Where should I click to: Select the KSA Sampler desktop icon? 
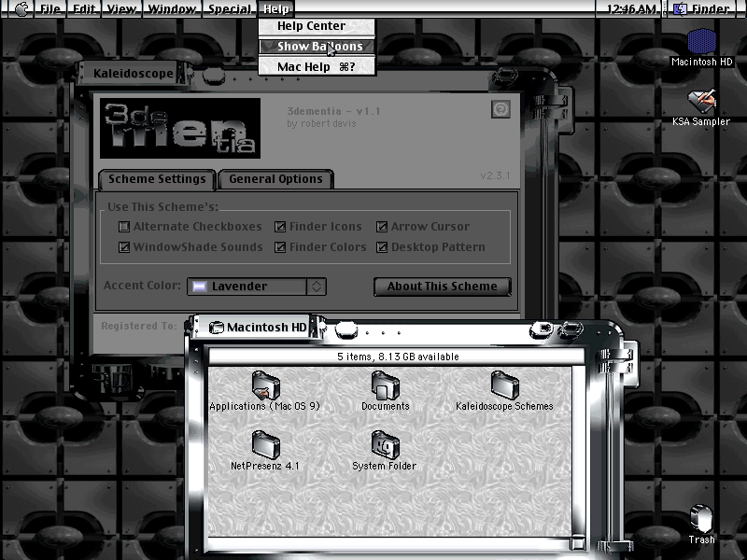(701, 101)
